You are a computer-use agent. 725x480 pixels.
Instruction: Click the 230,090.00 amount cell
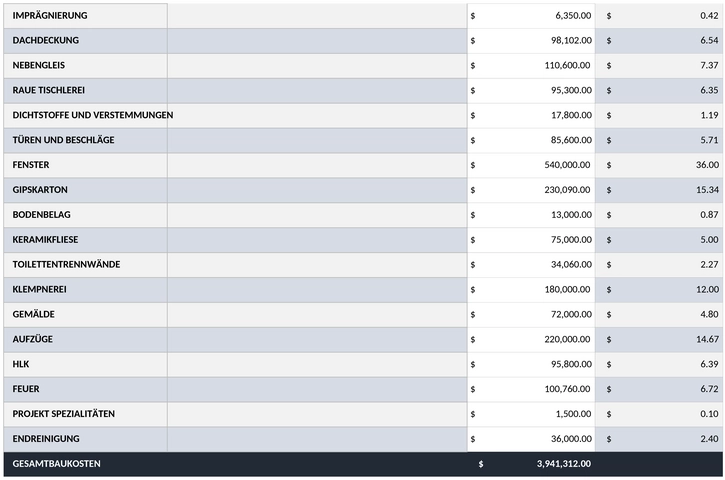click(x=531, y=190)
